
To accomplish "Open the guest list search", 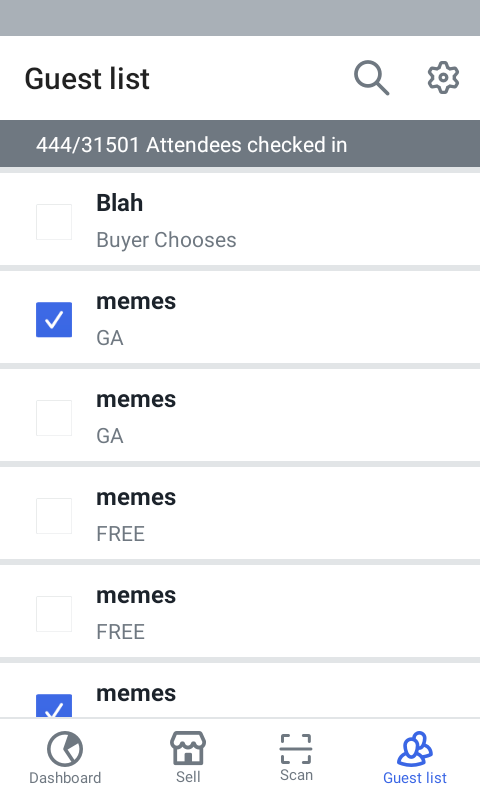I will 371,78.
